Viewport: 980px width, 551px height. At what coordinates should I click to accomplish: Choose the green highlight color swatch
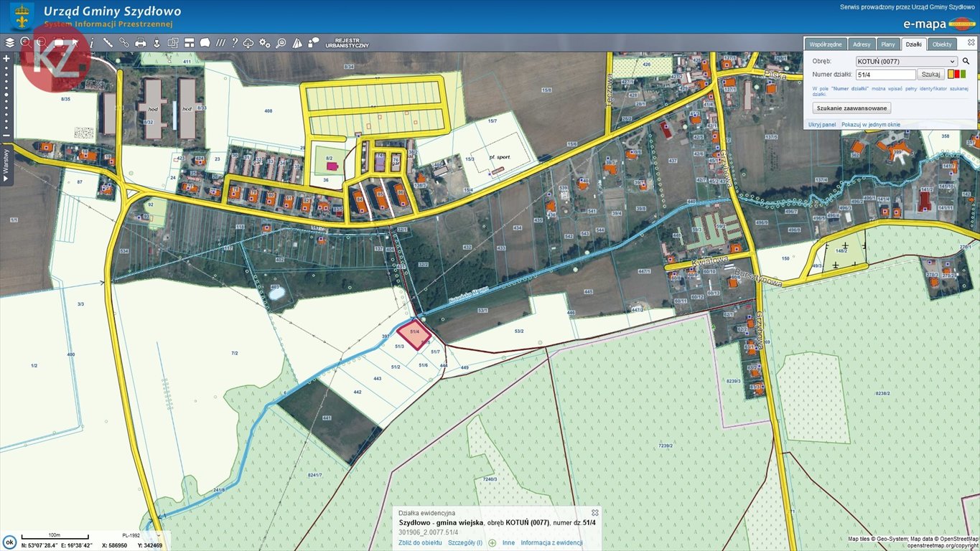click(963, 74)
